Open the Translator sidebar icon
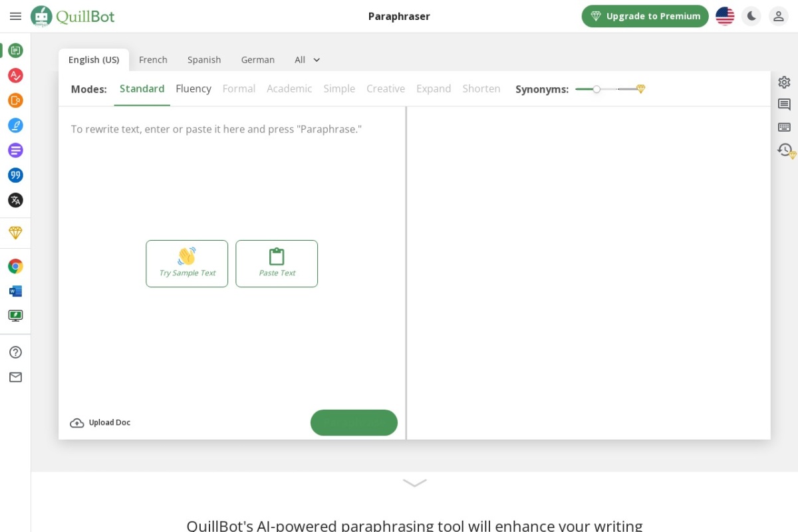The height and width of the screenshot is (532, 798). click(x=15, y=200)
